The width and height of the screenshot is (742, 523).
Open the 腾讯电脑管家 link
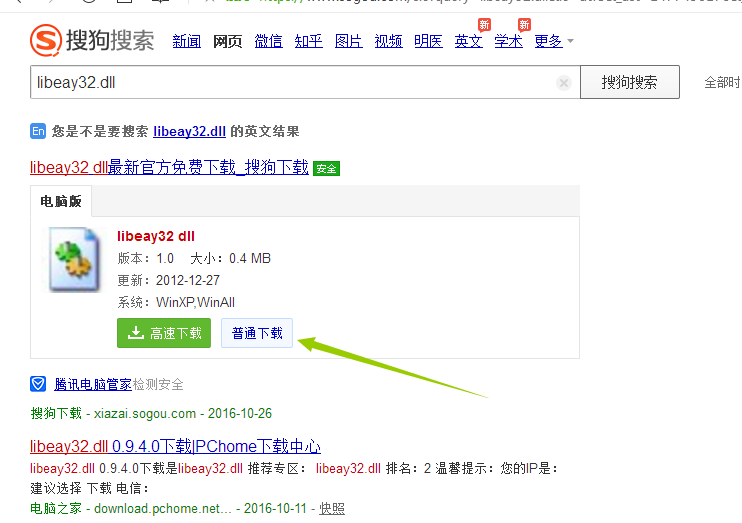(93, 384)
